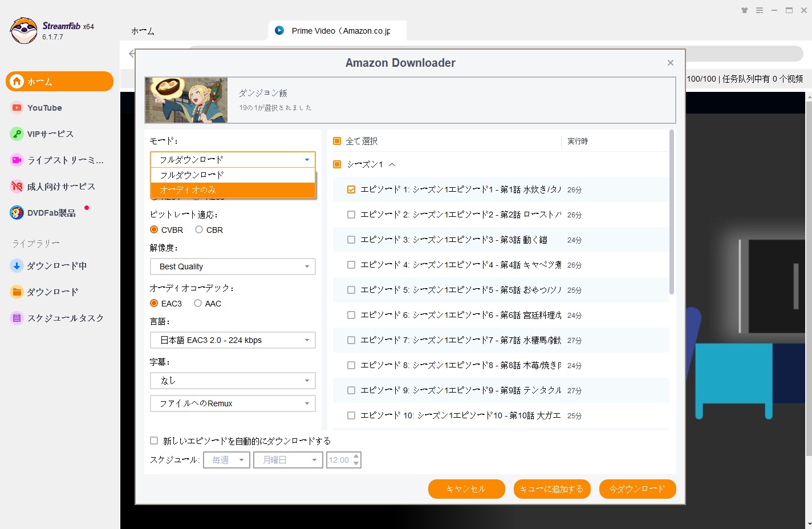This screenshot has height=529, width=812.
Task: Check エピソード 10 checkbox
Action: click(351, 415)
